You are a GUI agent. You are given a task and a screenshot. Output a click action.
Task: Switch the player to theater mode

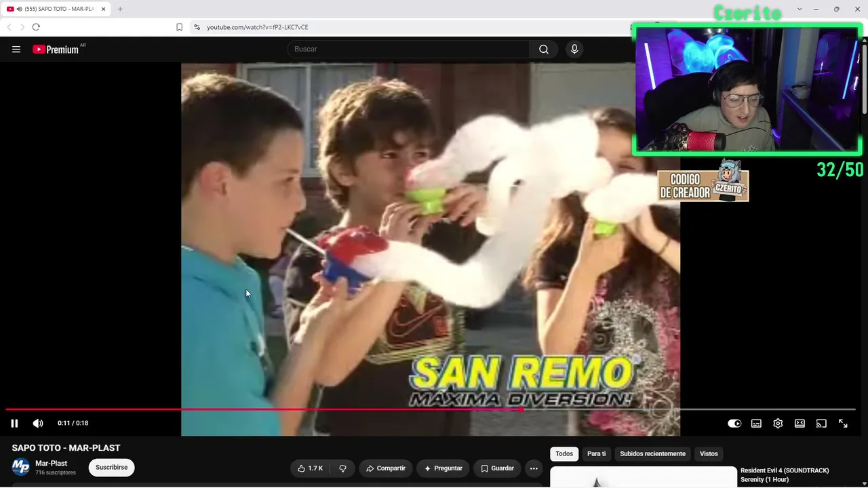coord(800,423)
